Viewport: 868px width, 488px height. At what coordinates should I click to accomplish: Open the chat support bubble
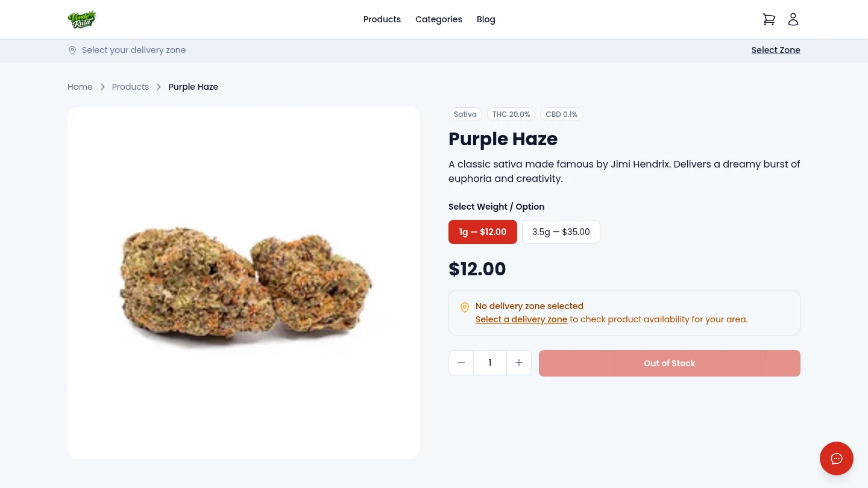pos(836,458)
